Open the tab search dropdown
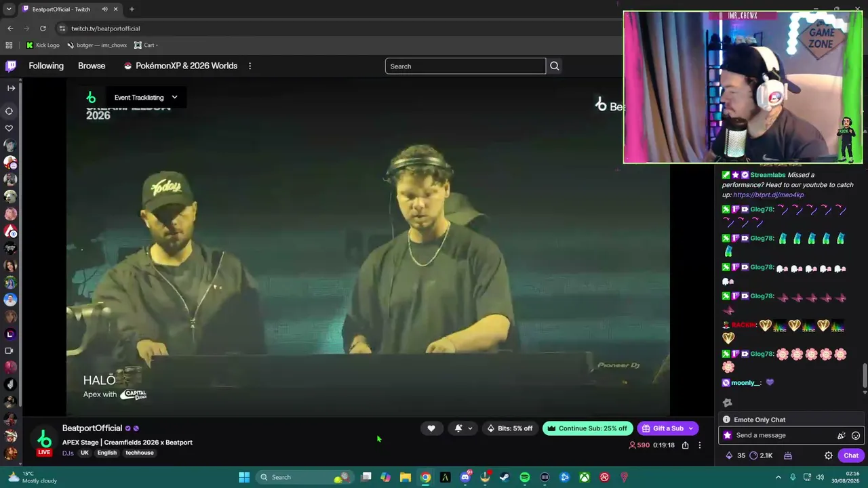868x488 pixels. pyautogui.click(x=9, y=9)
